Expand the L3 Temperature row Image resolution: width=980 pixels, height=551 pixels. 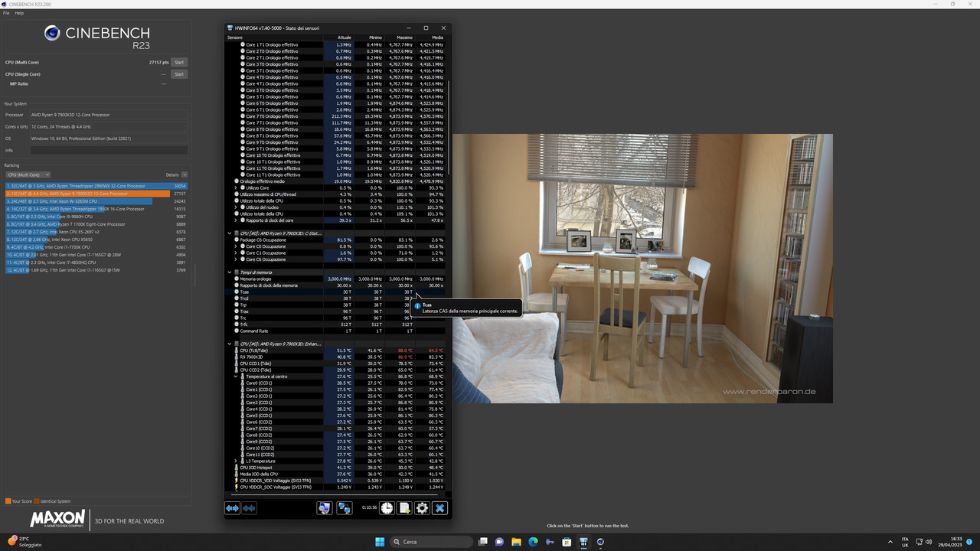coord(237,461)
